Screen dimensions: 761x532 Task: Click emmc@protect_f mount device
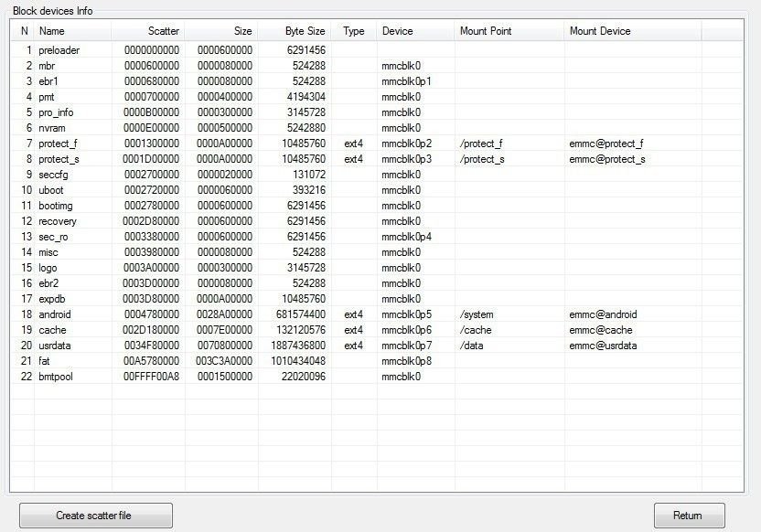click(606, 144)
